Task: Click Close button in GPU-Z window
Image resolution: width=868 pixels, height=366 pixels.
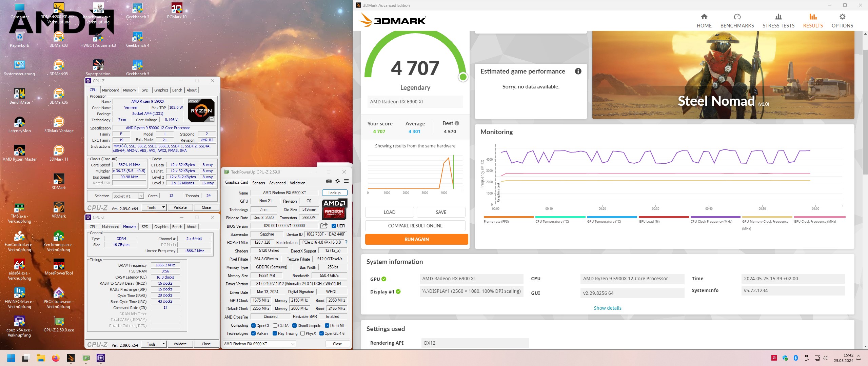Action: (x=337, y=344)
